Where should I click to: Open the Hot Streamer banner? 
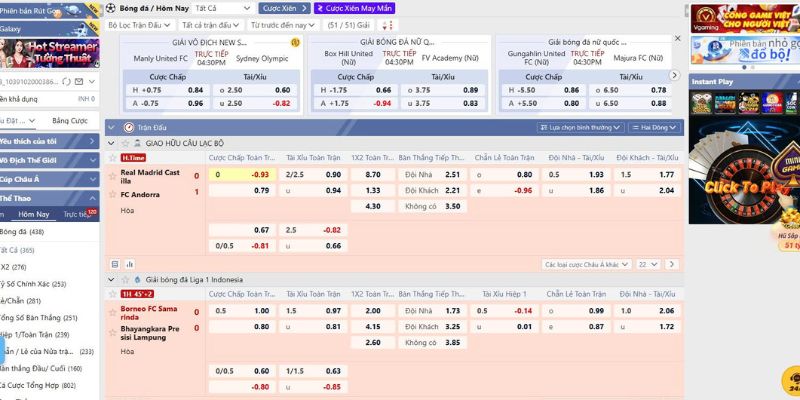[49, 53]
